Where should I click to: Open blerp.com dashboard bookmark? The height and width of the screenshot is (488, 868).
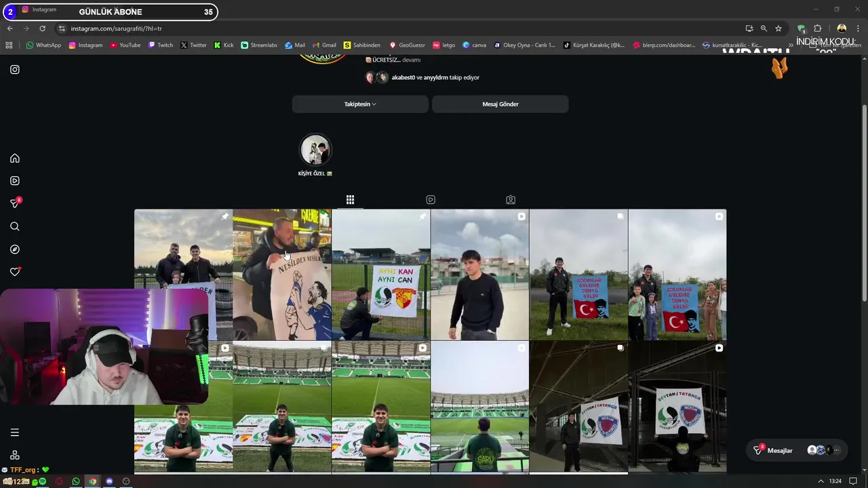[x=664, y=45]
